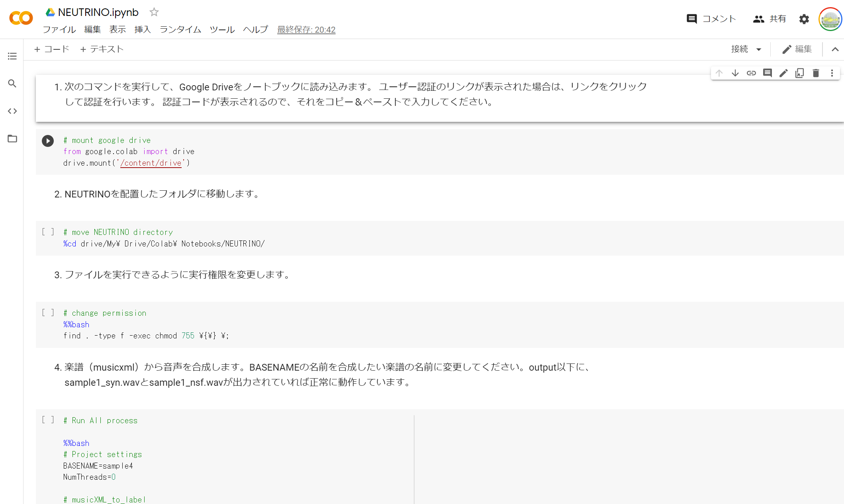Open the コメント comments panel
This screenshot has width=844, height=504.
(711, 19)
